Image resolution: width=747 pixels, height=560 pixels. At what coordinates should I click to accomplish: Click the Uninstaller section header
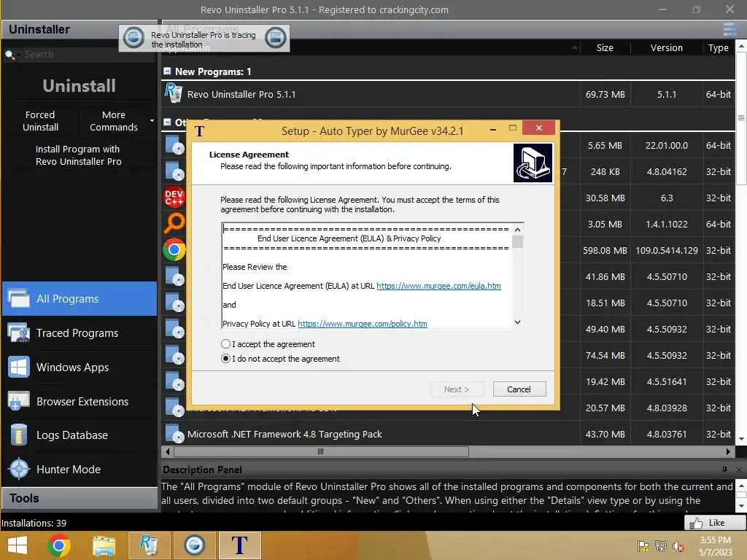tap(79, 29)
